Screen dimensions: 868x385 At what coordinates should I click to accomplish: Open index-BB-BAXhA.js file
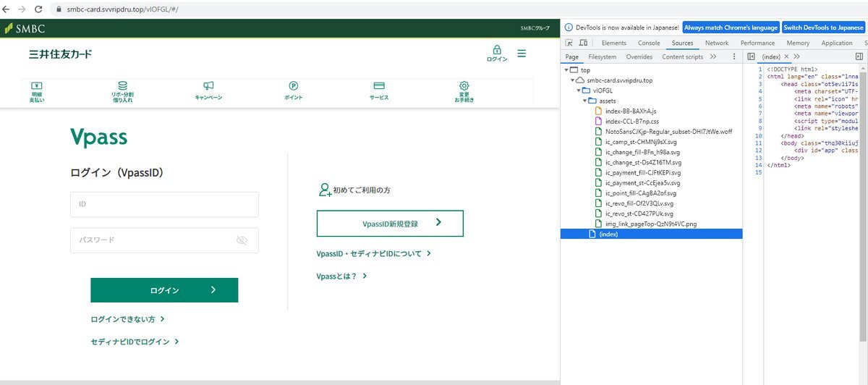[631, 111]
